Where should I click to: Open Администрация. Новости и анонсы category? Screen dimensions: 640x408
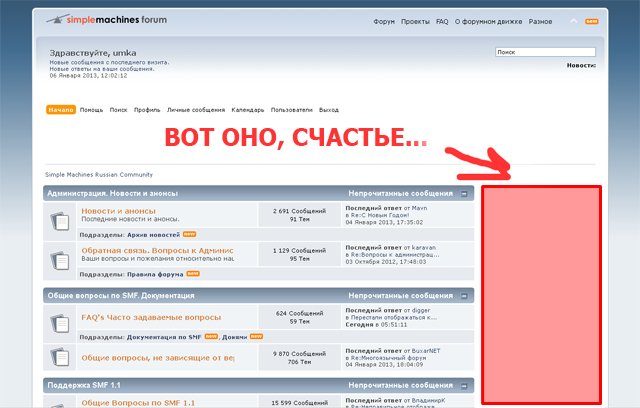tap(113, 193)
